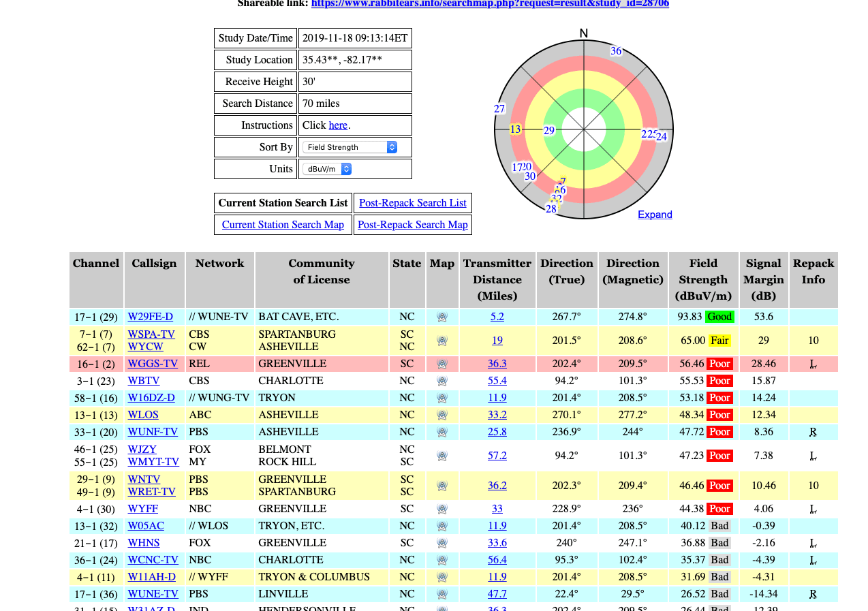The width and height of the screenshot is (868, 611).
Task: Click the 33.2 miles distance for WLOS
Action: [x=497, y=415]
